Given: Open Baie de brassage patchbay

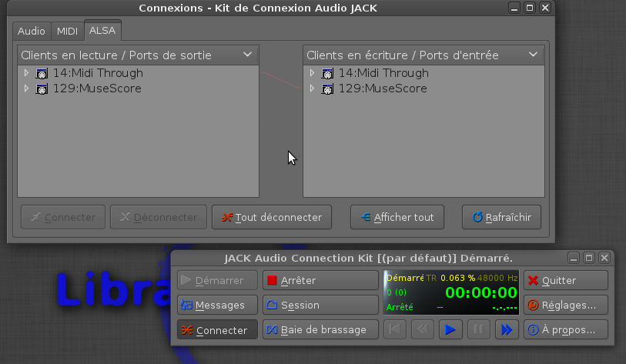Looking at the screenshot, I should (320, 329).
